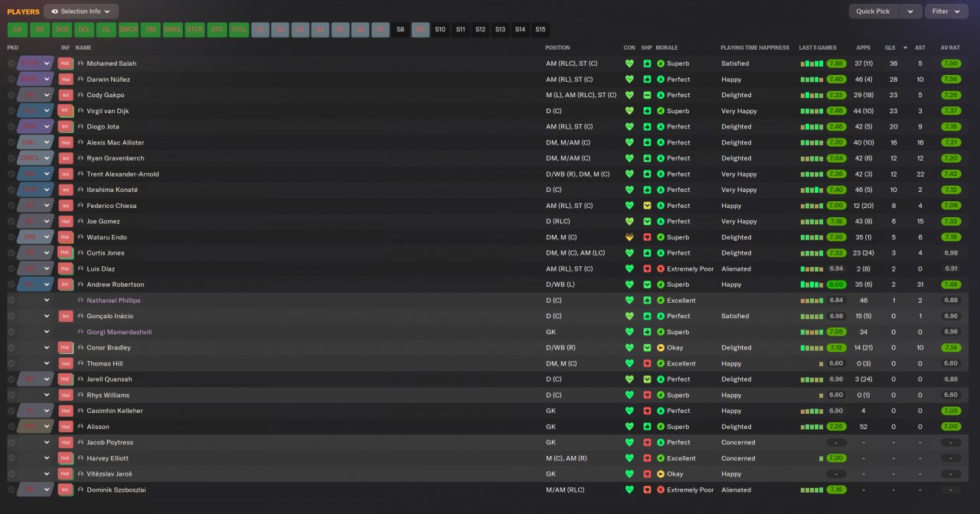Toggle picked checkmark for Cody Gakpo

[x=11, y=95]
